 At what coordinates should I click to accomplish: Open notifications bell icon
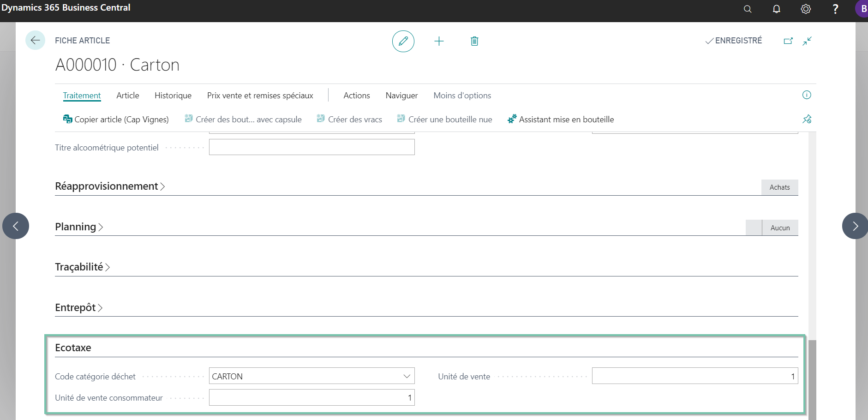pyautogui.click(x=777, y=9)
